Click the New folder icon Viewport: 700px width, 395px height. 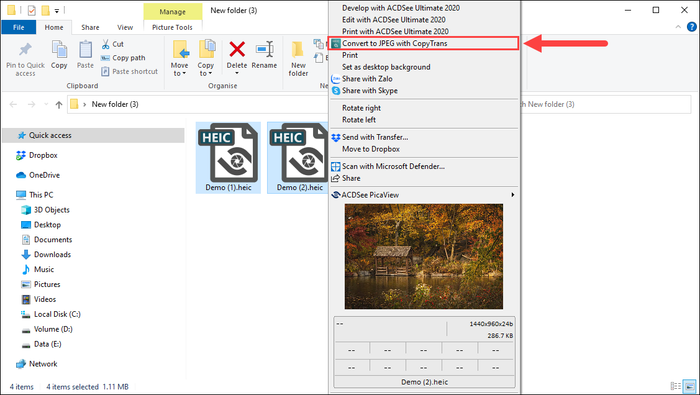click(x=298, y=50)
